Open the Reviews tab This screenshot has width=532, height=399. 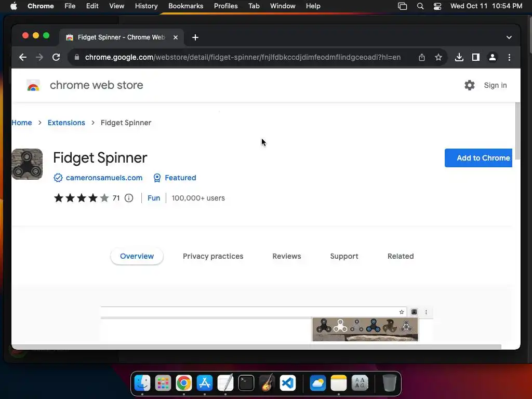[287, 256]
